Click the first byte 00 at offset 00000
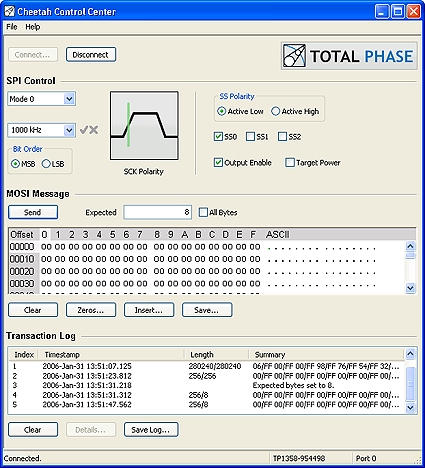The width and height of the screenshot is (425, 468). [x=46, y=247]
